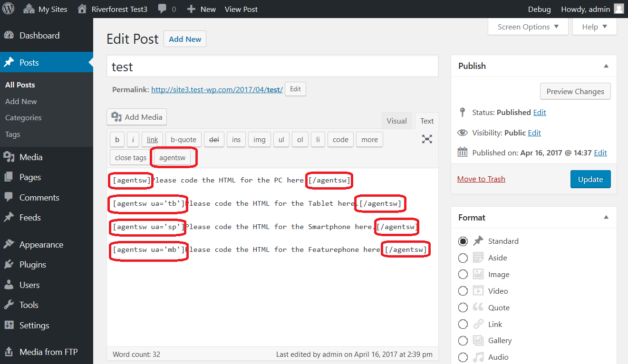Select Aside post format

(x=463, y=258)
